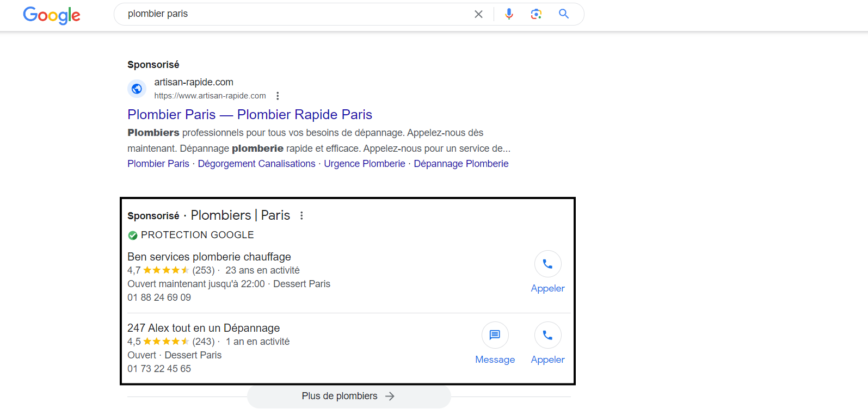The image size is (868, 415).
Task: Click 1 an en activité text
Action: click(x=257, y=342)
